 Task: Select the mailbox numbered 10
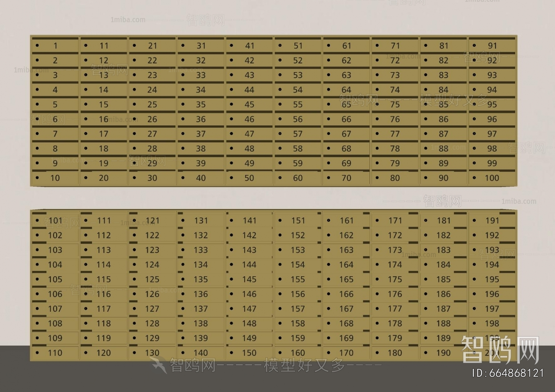click(x=55, y=178)
